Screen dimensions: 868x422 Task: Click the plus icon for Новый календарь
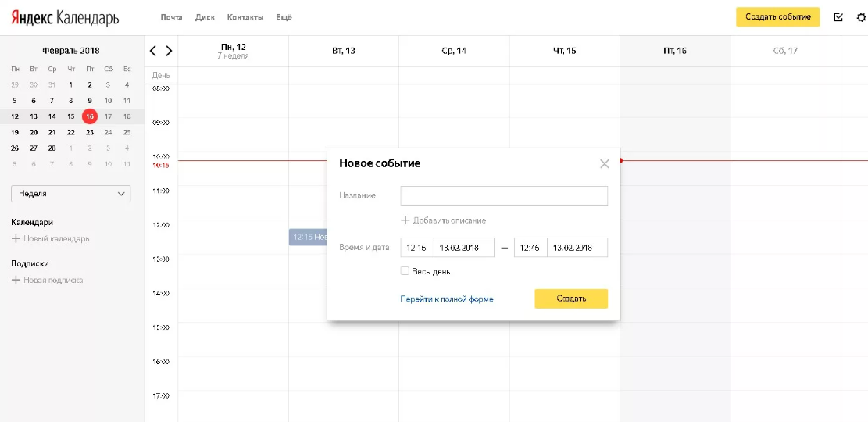[16, 238]
